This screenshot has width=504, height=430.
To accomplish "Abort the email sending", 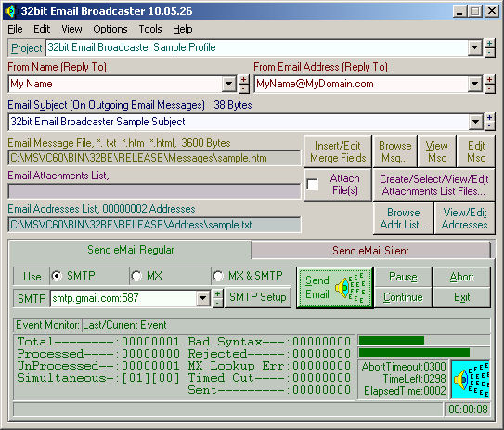I will 461,277.
